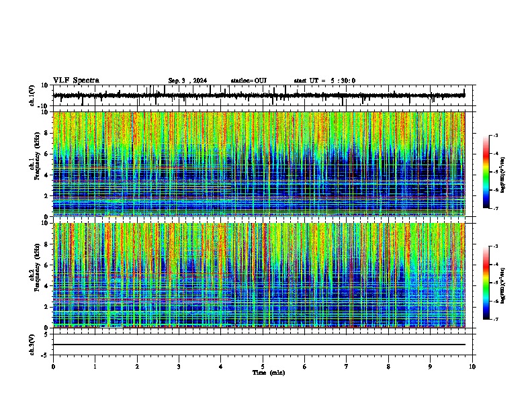Select the 'start UT = 5 :30: 0' text
The height and width of the screenshot is (411, 532).
click(x=324, y=81)
